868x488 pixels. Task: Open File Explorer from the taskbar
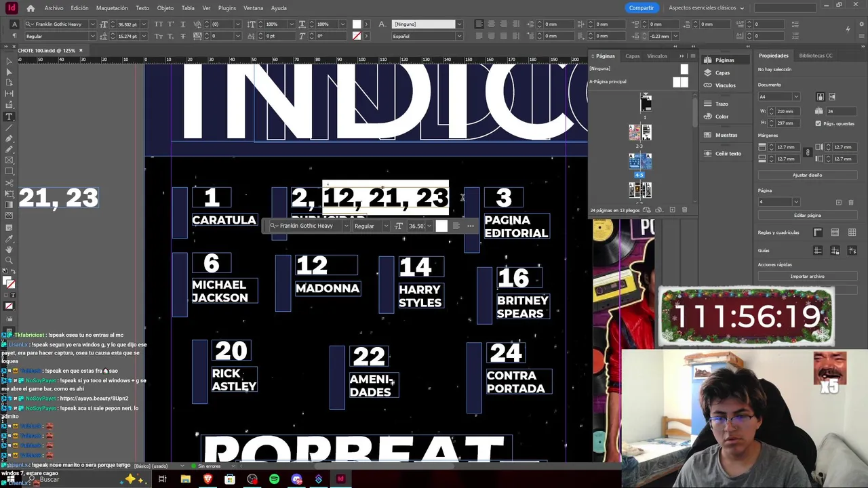coord(185,479)
